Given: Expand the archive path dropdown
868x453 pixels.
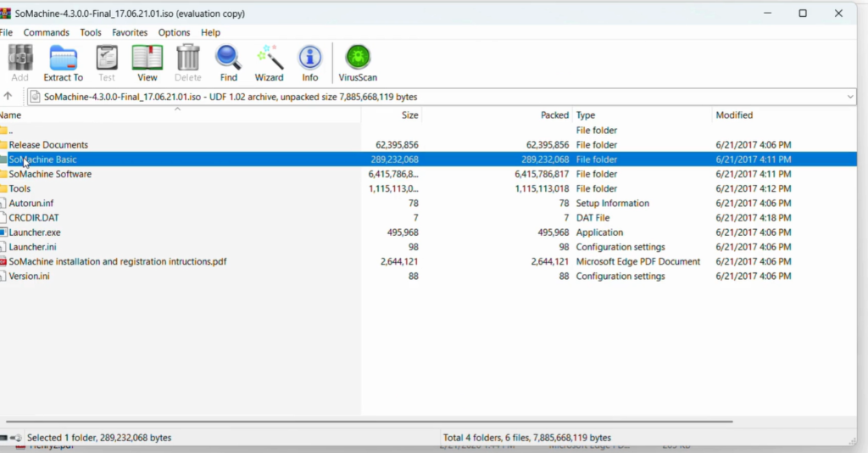Looking at the screenshot, I should (x=849, y=97).
